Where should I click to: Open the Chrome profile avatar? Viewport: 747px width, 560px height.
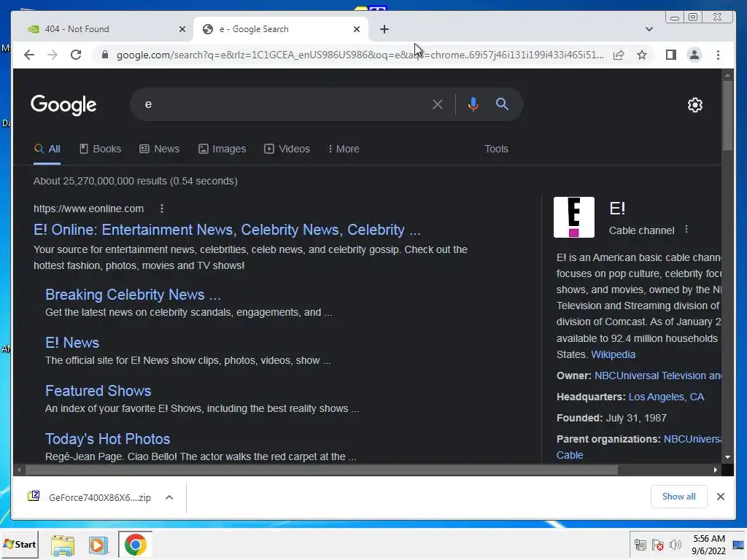[694, 55]
